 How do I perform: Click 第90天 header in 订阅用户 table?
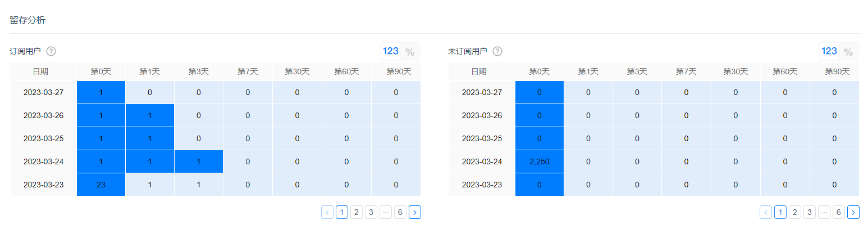pyautogui.click(x=396, y=71)
